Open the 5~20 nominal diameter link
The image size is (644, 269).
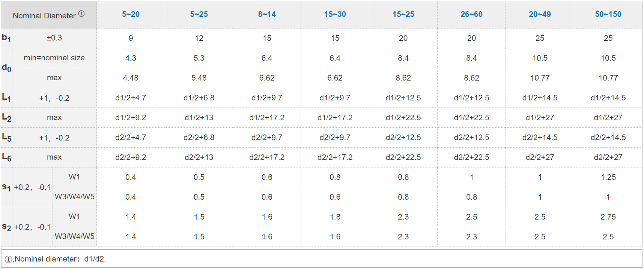pyautogui.click(x=131, y=14)
